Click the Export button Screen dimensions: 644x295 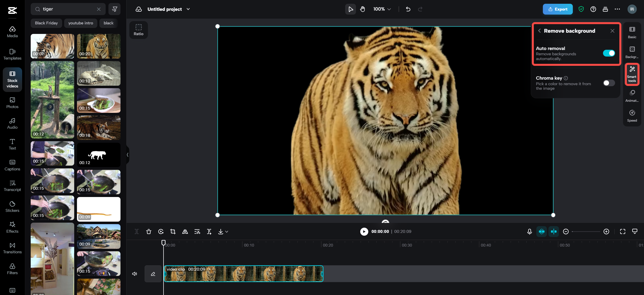[x=557, y=9]
